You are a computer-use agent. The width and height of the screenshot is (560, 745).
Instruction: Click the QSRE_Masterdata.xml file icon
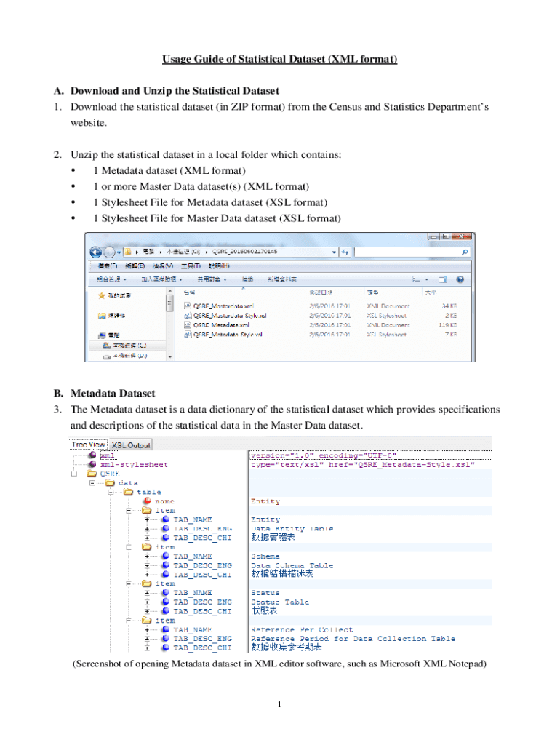187,306
